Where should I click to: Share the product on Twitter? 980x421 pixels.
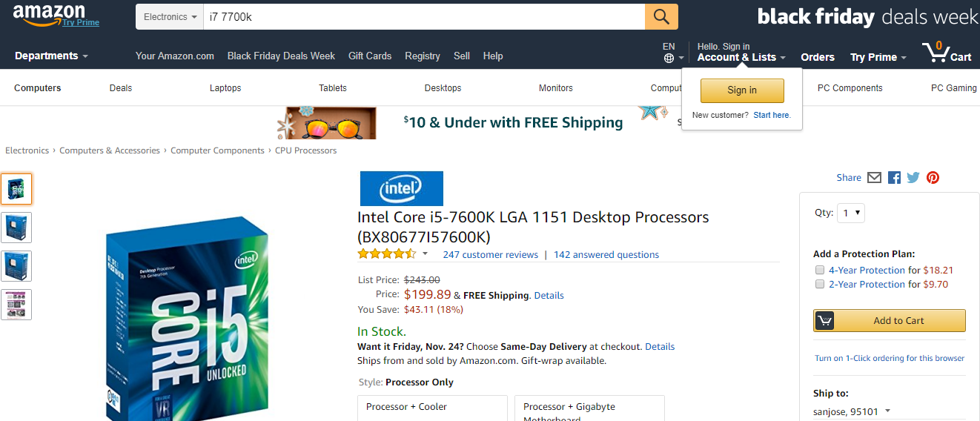(x=913, y=178)
